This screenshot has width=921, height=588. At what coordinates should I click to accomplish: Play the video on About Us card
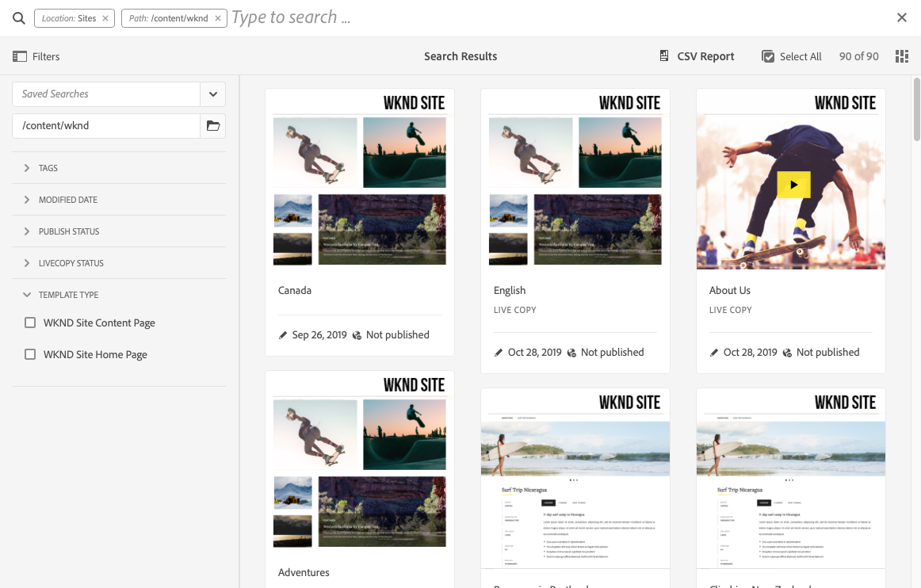(x=793, y=185)
